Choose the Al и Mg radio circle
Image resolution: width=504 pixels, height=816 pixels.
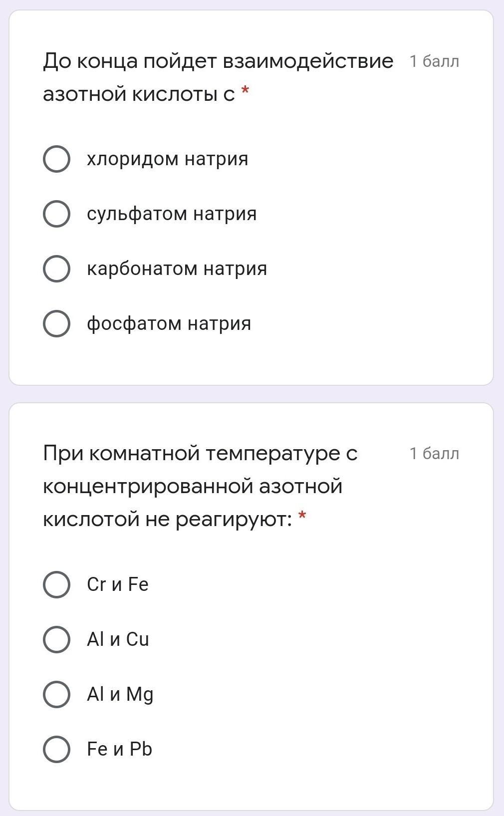(56, 695)
